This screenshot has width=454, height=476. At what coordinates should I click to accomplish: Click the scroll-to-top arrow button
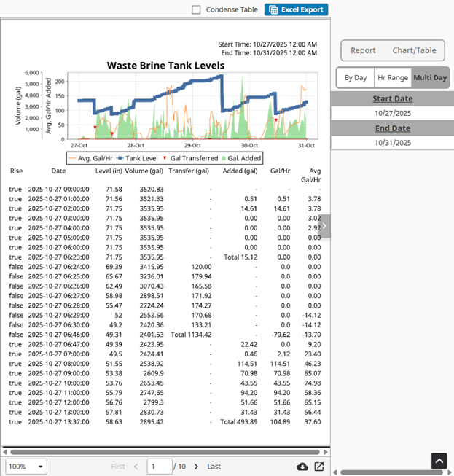(x=439, y=461)
